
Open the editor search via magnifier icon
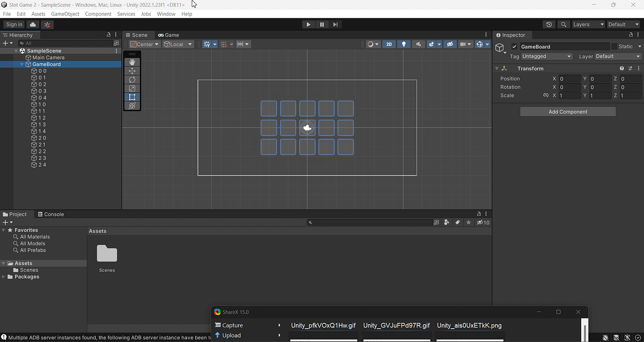[x=563, y=24]
